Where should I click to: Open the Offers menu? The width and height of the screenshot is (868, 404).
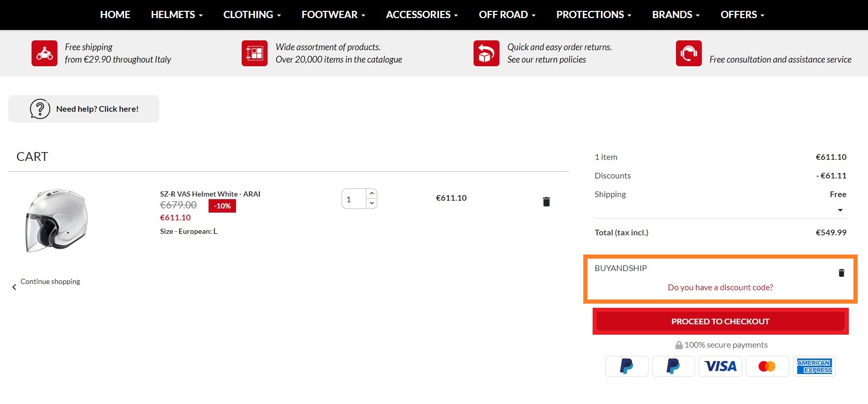[x=742, y=14]
